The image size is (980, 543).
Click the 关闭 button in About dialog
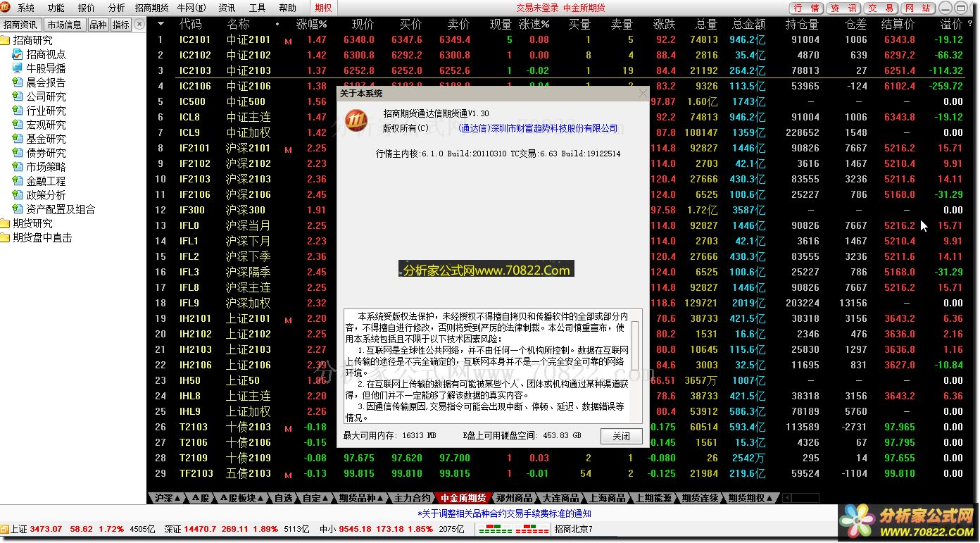pos(621,436)
